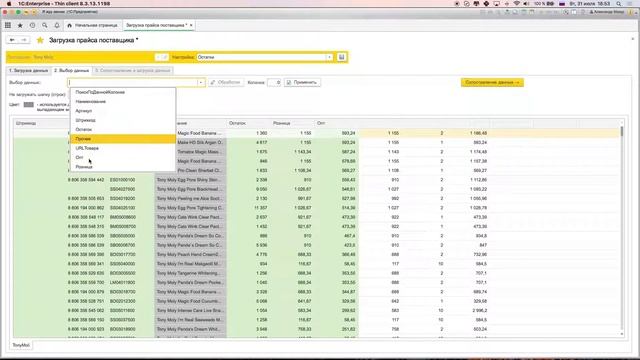This screenshot has height=360, width=640.
Task: Select the Tony Moly Egg Pore Tightening cell
Action: (x=190, y=208)
